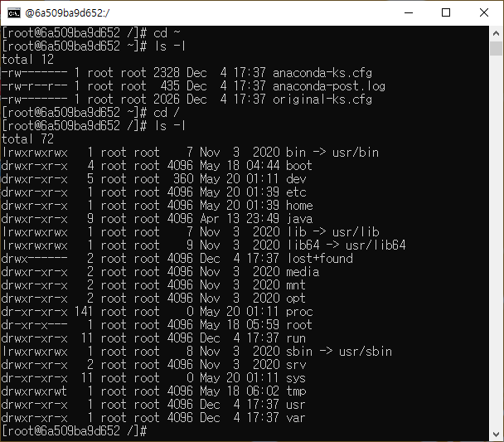Click the 'total 12' line
The image size is (504, 442).
pyautogui.click(x=27, y=60)
